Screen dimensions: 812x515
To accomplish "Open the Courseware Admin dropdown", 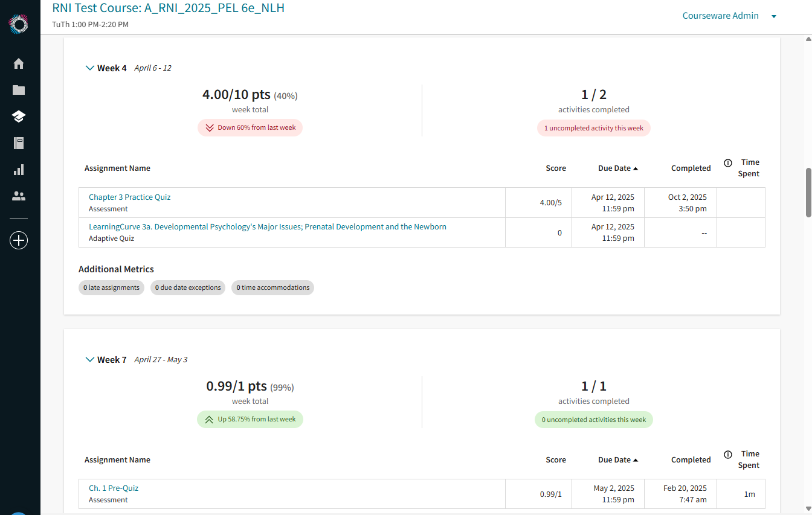I will [729, 16].
